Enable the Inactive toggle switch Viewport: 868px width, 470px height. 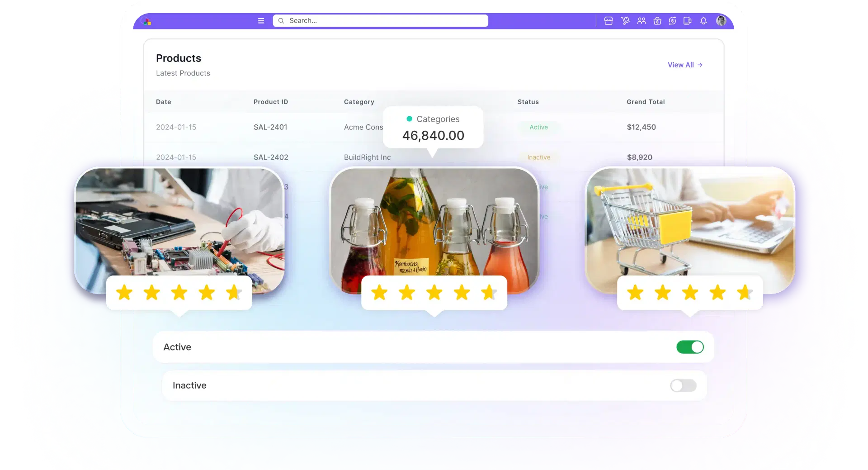[683, 385]
